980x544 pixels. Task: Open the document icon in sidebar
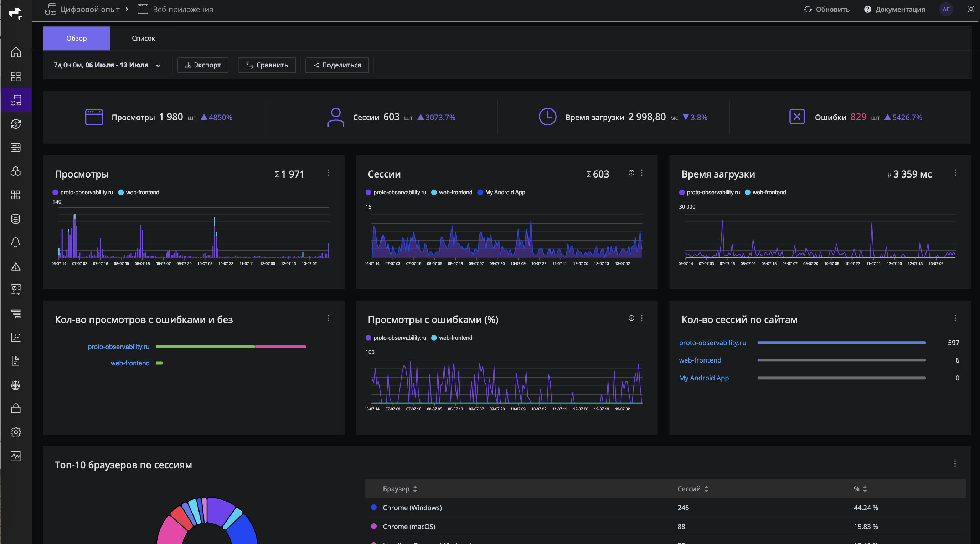16,361
